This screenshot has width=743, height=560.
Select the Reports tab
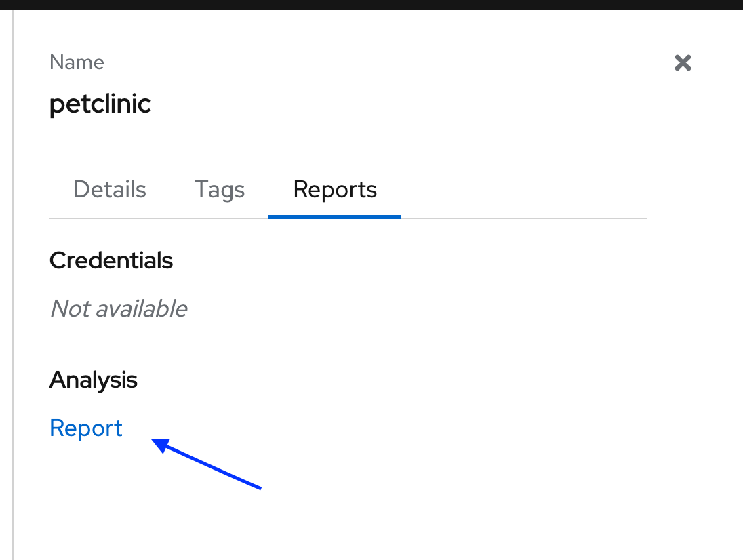click(335, 189)
